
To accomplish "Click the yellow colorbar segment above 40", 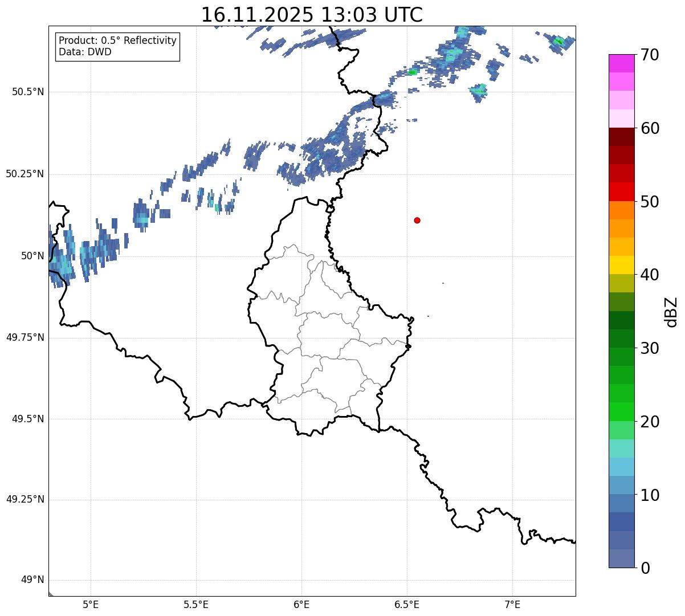I will [622, 265].
